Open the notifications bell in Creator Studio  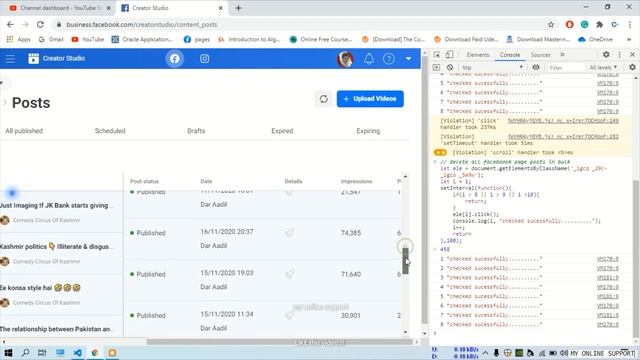click(x=369, y=59)
